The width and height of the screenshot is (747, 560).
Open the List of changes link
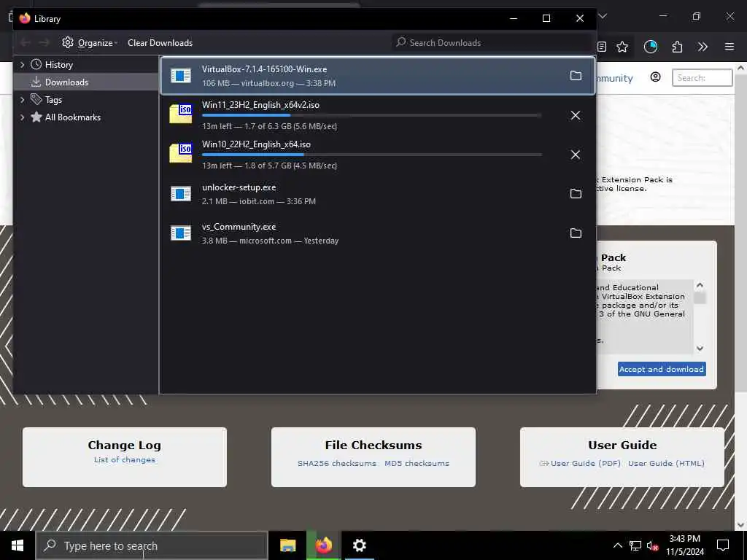click(124, 459)
